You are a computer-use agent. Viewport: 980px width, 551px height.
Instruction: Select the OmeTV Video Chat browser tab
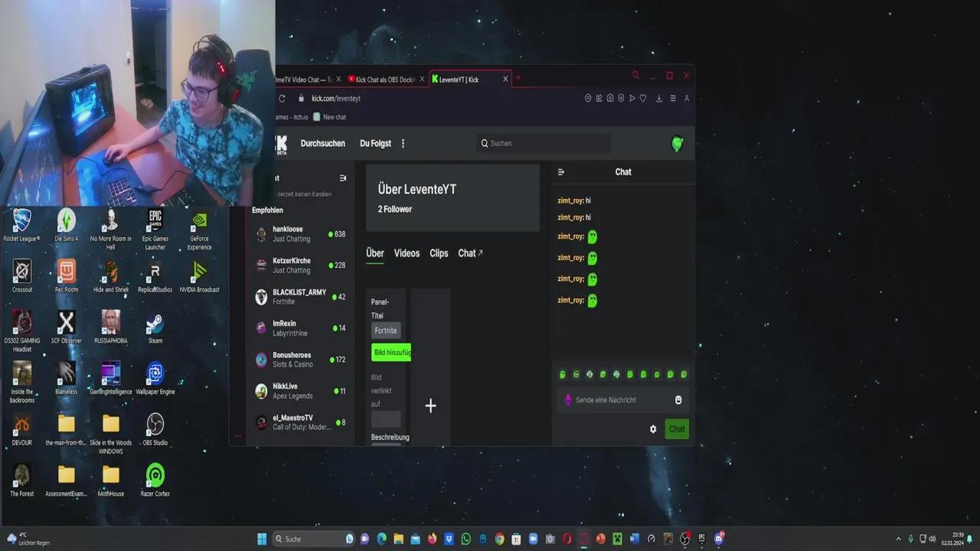coord(302,79)
